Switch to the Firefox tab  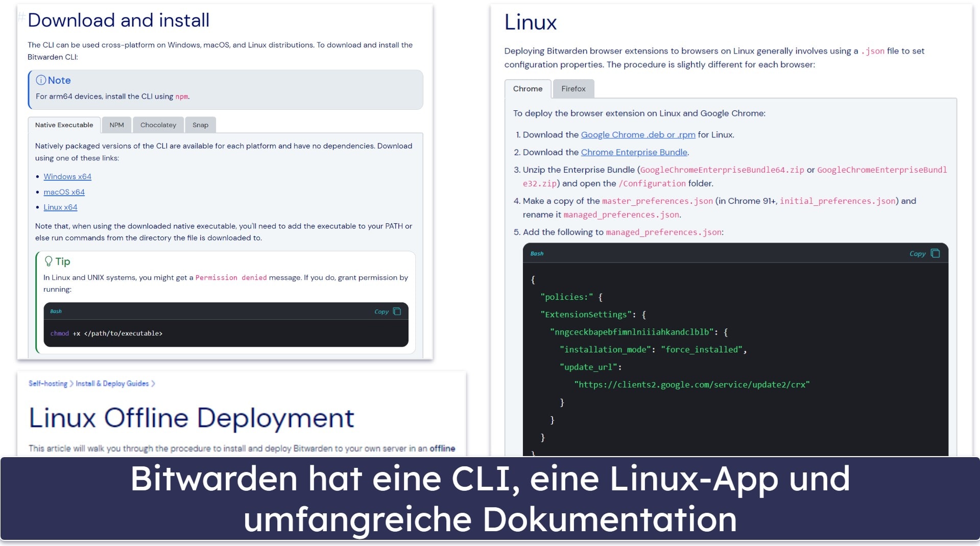pos(573,89)
